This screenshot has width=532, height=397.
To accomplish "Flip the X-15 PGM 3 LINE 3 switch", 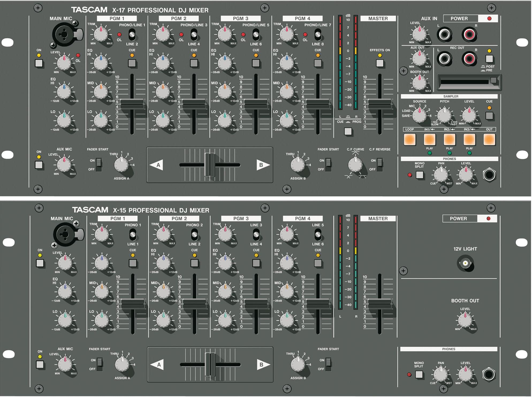I will 256,235.
